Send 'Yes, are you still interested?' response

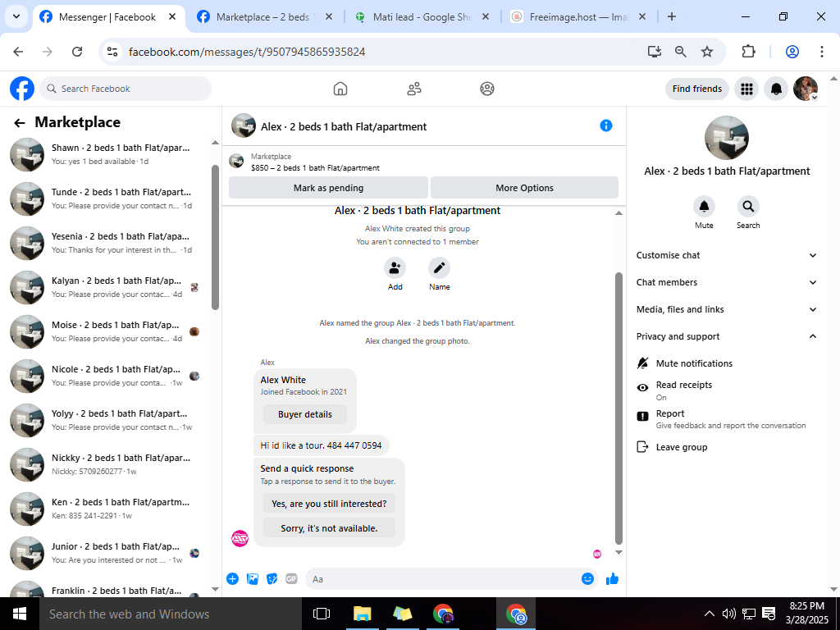pos(329,504)
